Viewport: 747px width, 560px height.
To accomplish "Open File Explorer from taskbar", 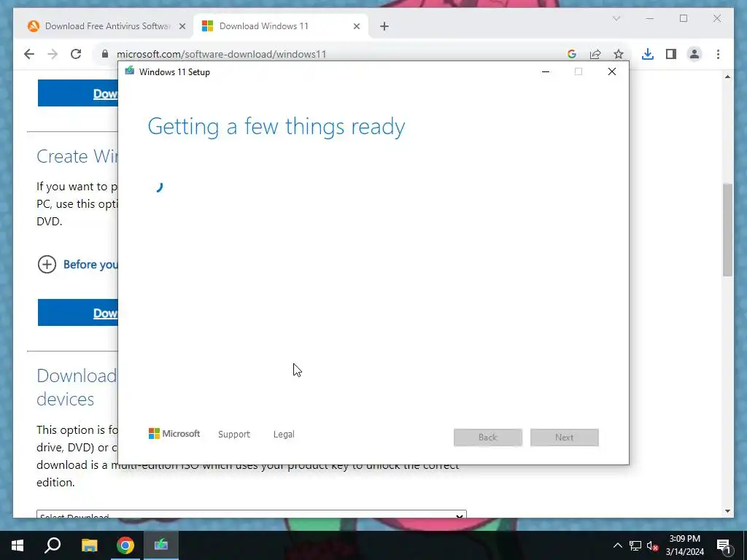I will click(x=89, y=545).
